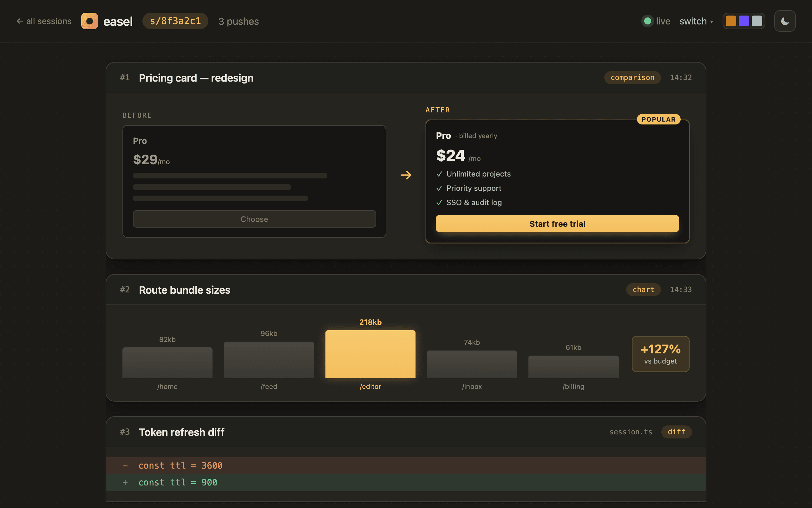The image size is (812, 508).
Task: Click the added line const ttl = 900
Action: coord(406,483)
